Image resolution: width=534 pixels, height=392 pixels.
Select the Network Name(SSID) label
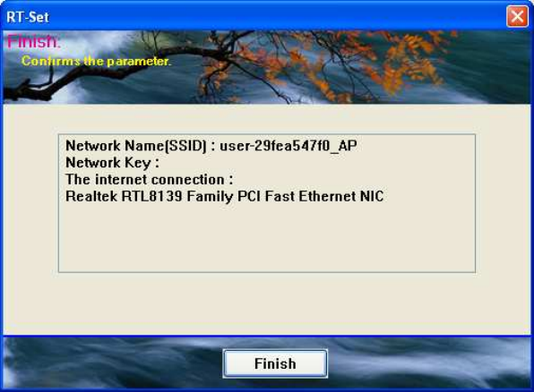(x=136, y=146)
